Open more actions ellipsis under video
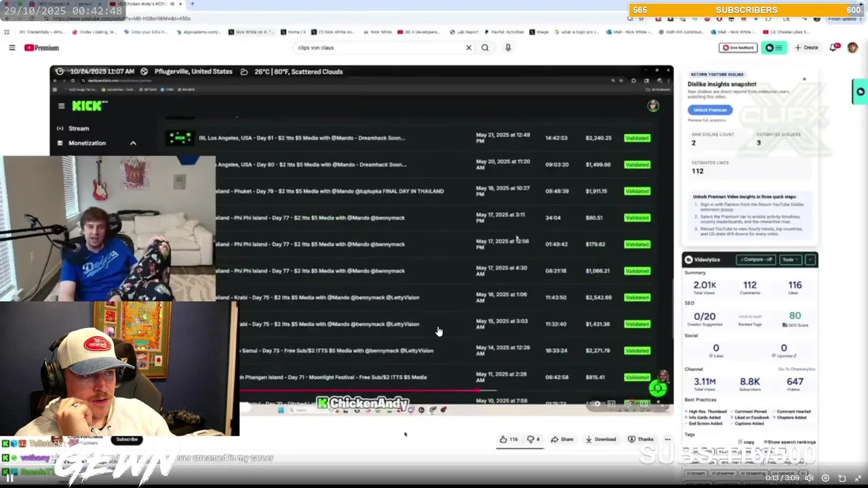Screen dimensions: 868x488 tap(668, 439)
